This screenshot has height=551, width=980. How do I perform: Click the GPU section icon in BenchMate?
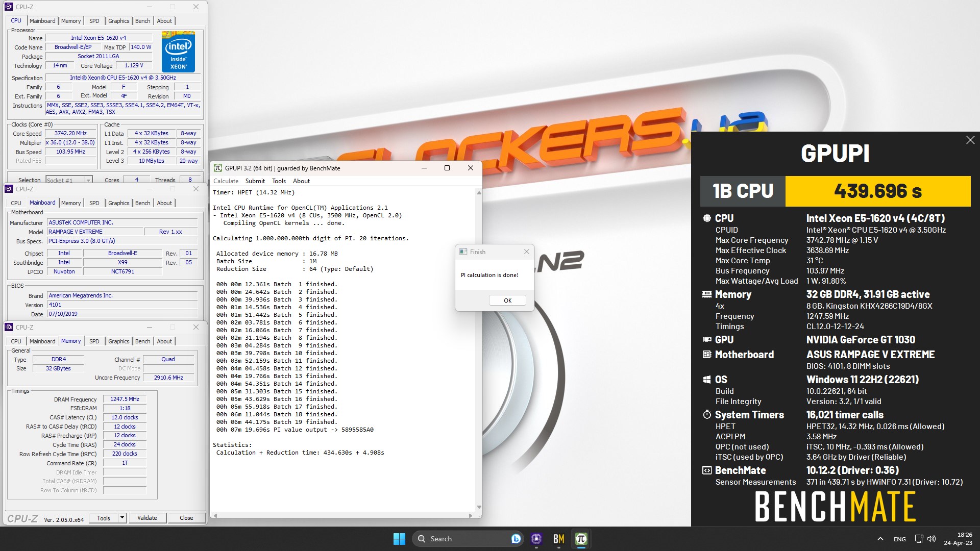(x=707, y=339)
